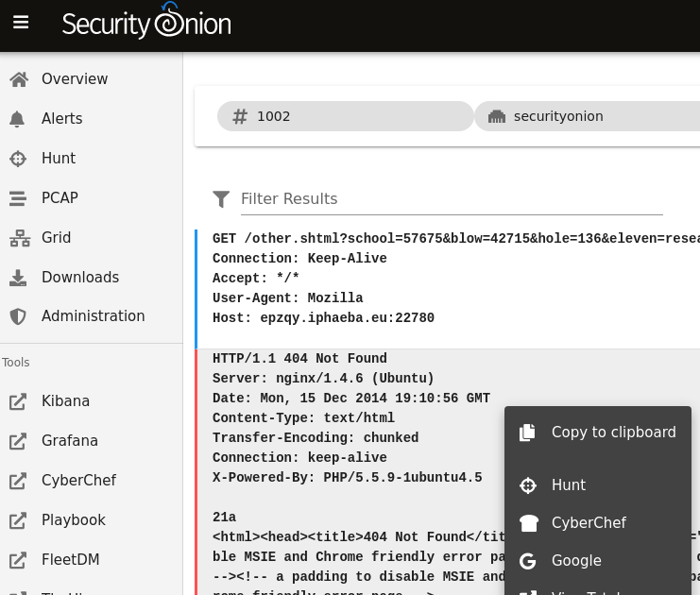This screenshot has height=595, width=700.
Task: Click the Connection: Keep-Alive request line
Action: pos(299,259)
